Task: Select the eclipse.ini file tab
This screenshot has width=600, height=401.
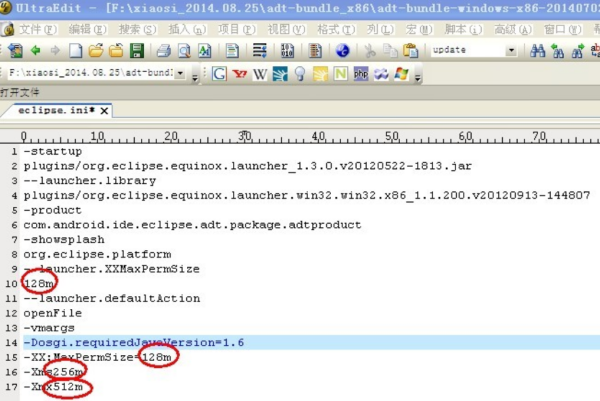Action: 56,111
